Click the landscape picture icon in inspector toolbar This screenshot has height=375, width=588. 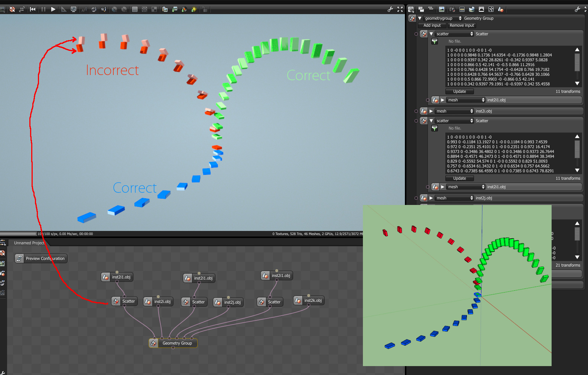click(442, 9)
